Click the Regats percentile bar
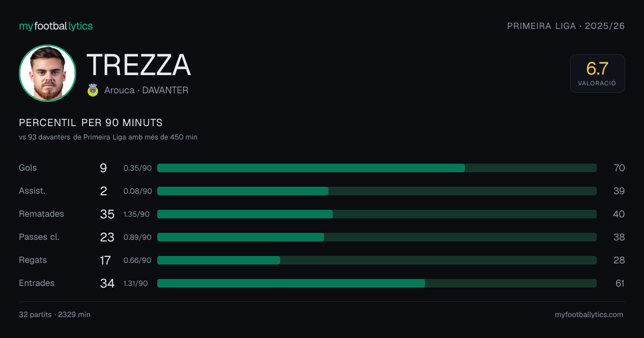The image size is (644, 338). coord(377,260)
